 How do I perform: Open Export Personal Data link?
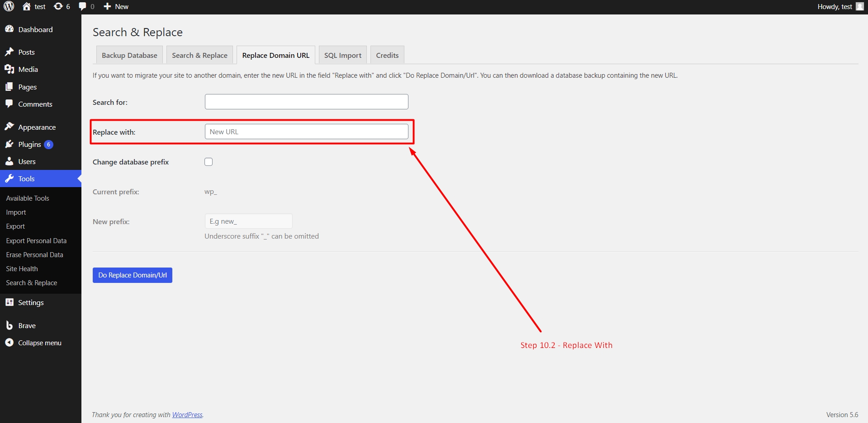(36, 240)
